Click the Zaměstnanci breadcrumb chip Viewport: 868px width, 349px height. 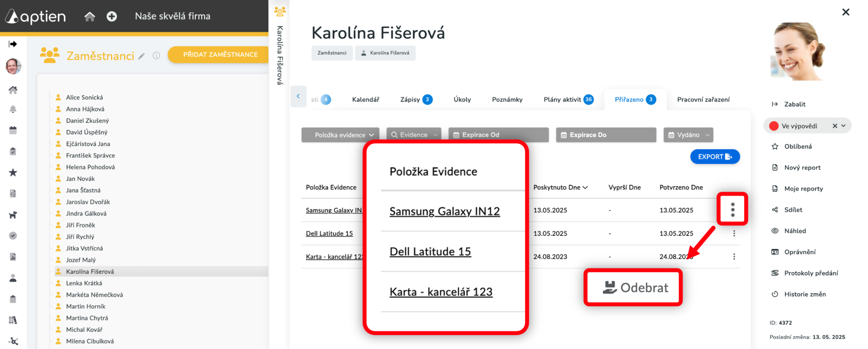pyautogui.click(x=332, y=53)
